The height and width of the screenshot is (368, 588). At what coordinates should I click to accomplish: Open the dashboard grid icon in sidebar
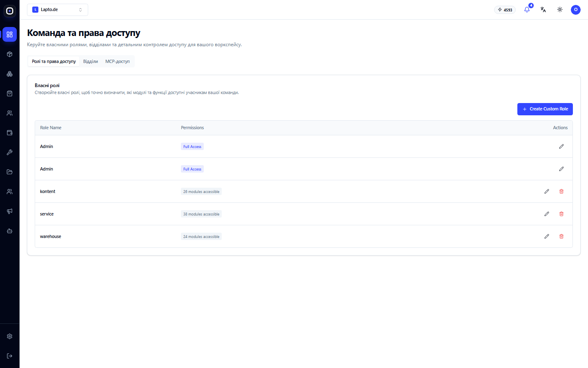point(10,34)
